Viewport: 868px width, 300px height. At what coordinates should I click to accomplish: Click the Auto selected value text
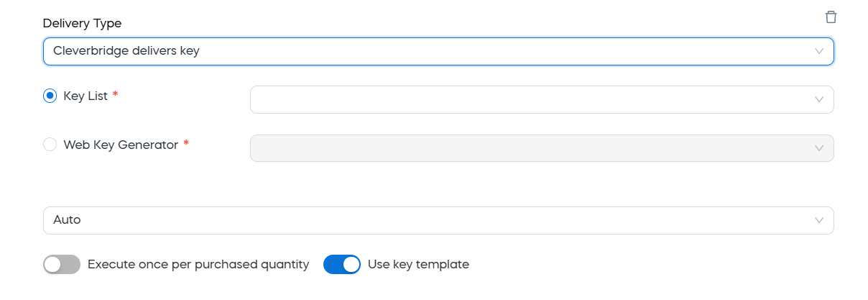coord(67,220)
